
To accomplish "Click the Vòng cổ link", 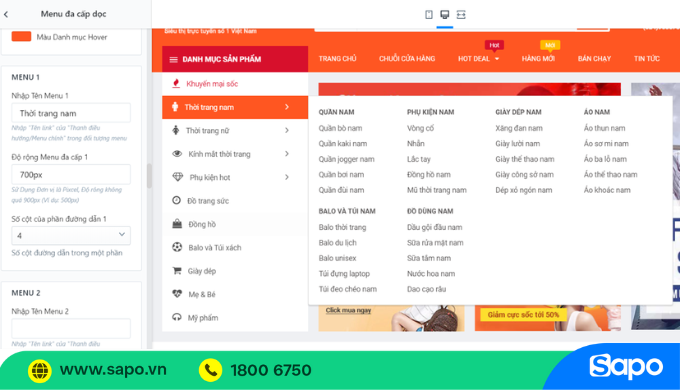I will [420, 128].
